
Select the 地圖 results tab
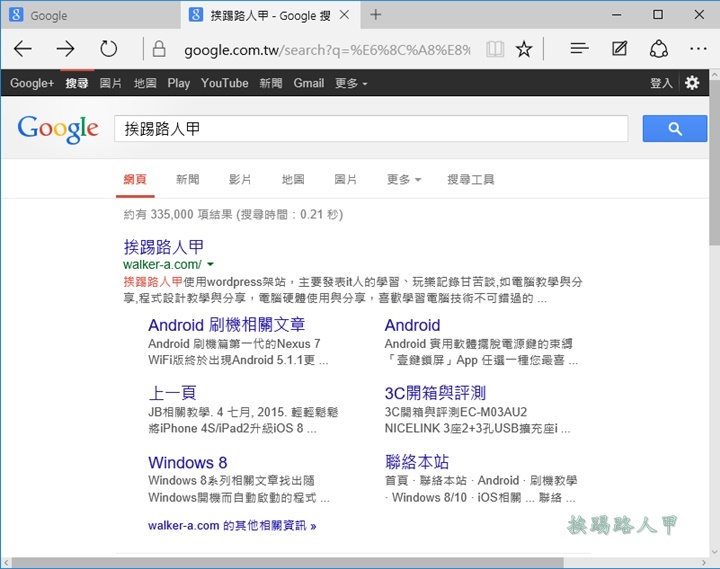(x=293, y=179)
